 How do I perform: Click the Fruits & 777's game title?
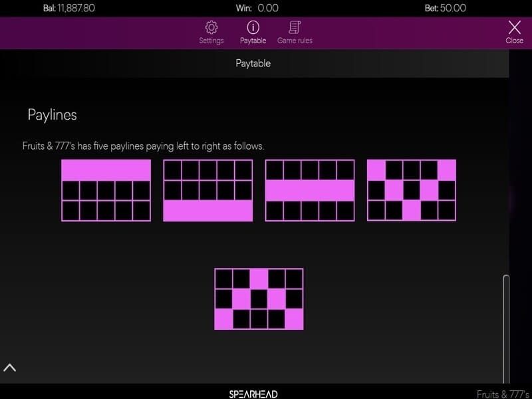503,394
